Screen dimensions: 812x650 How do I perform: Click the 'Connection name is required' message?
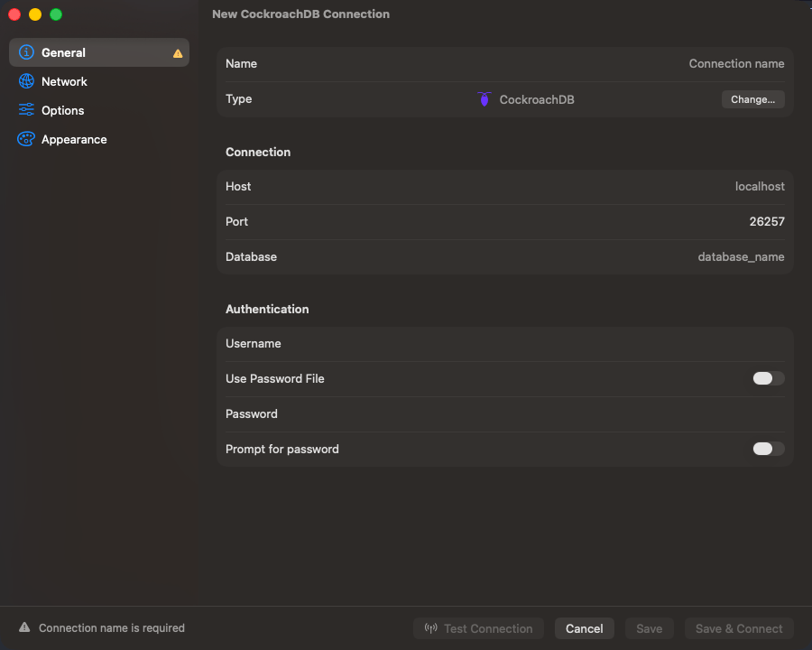[x=112, y=627]
